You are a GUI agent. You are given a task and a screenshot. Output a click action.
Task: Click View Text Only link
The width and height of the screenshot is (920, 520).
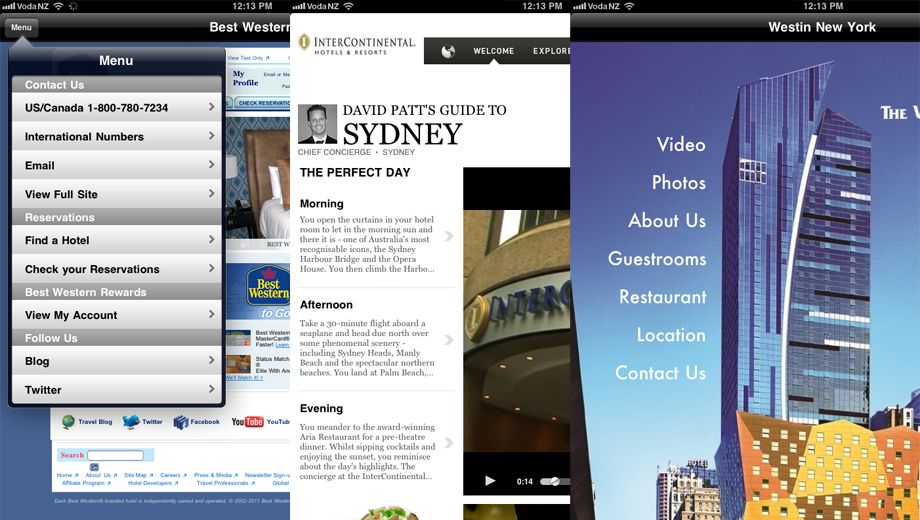(x=248, y=58)
